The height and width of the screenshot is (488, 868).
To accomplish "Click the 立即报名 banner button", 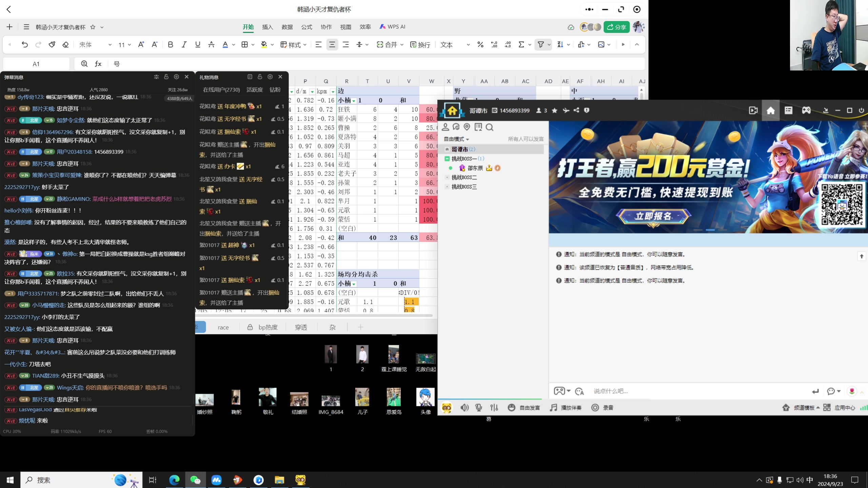I will (x=653, y=216).
